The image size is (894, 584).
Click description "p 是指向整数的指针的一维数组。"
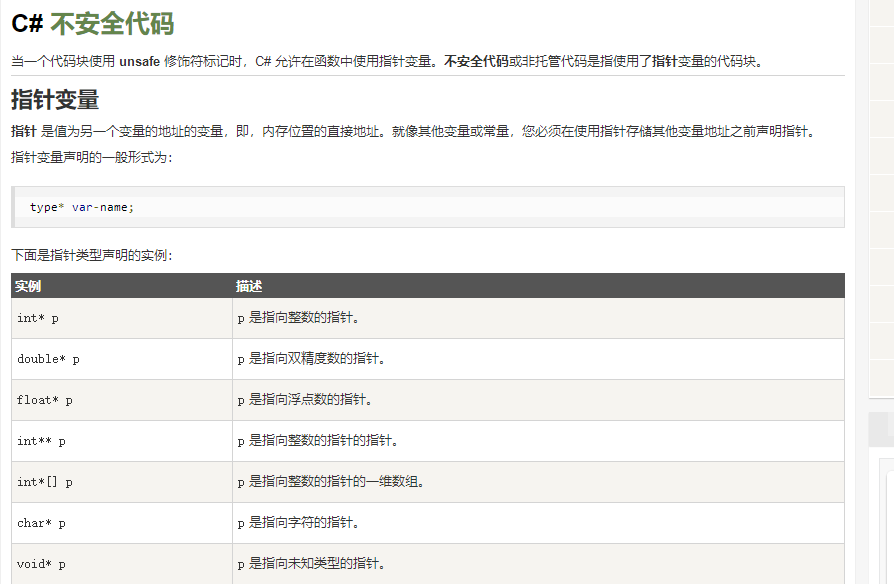coord(331,482)
